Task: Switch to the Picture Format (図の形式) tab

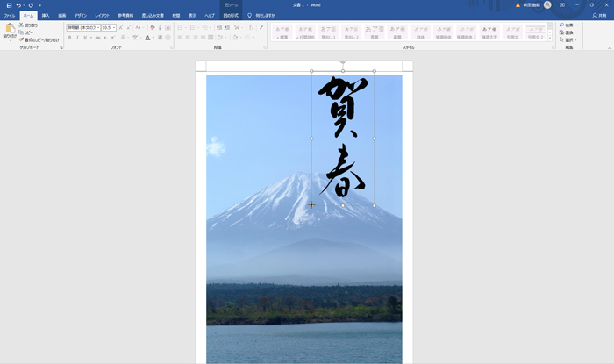Action: click(231, 16)
